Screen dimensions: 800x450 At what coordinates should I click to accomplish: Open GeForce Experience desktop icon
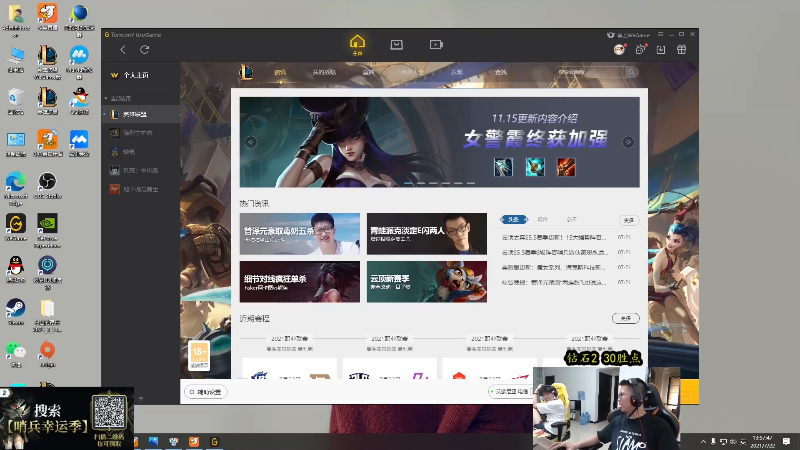[x=47, y=231]
